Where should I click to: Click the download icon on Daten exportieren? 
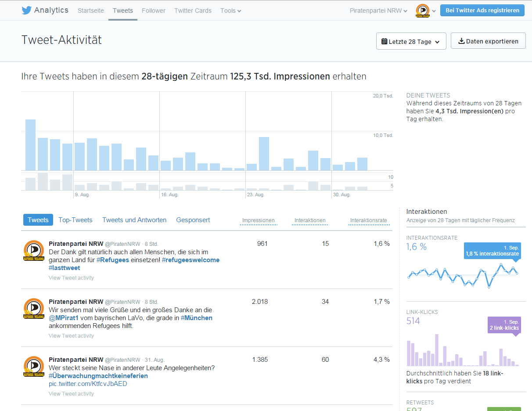461,41
